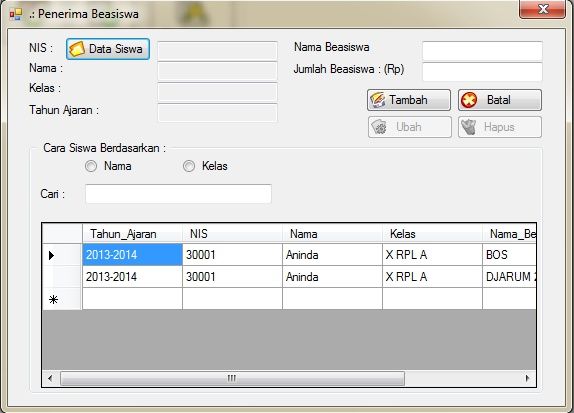The image size is (574, 413).
Task: Select the BOS cell in first row
Action: 509,255
